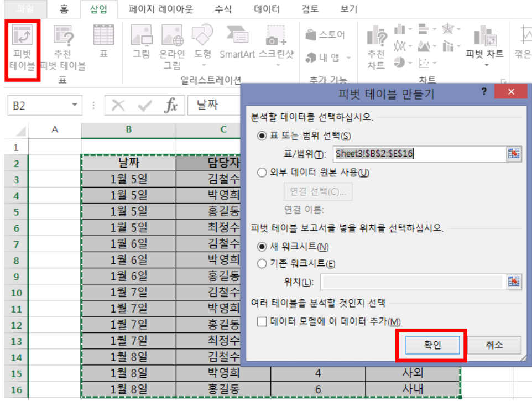The height and width of the screenshot is (401, 532).
Task: Insert SmartArt graphic
Action: [x=237, y=41]
